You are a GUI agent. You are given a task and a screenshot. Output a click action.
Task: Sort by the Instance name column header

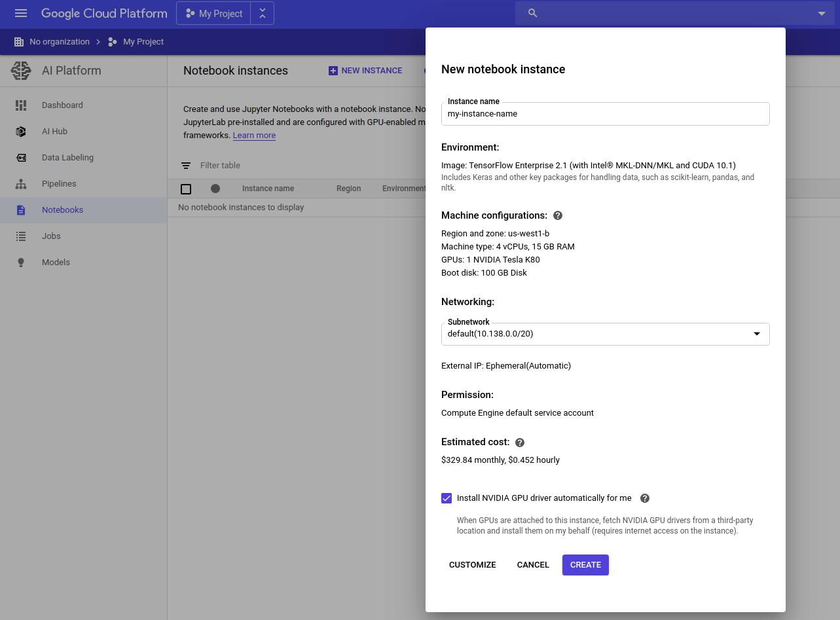pos(268,189)
